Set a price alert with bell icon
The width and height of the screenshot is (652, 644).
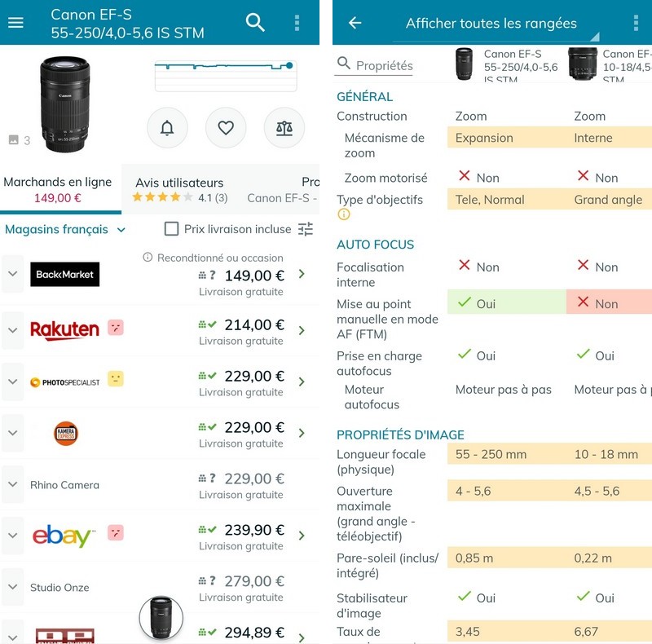pos(167,128)
